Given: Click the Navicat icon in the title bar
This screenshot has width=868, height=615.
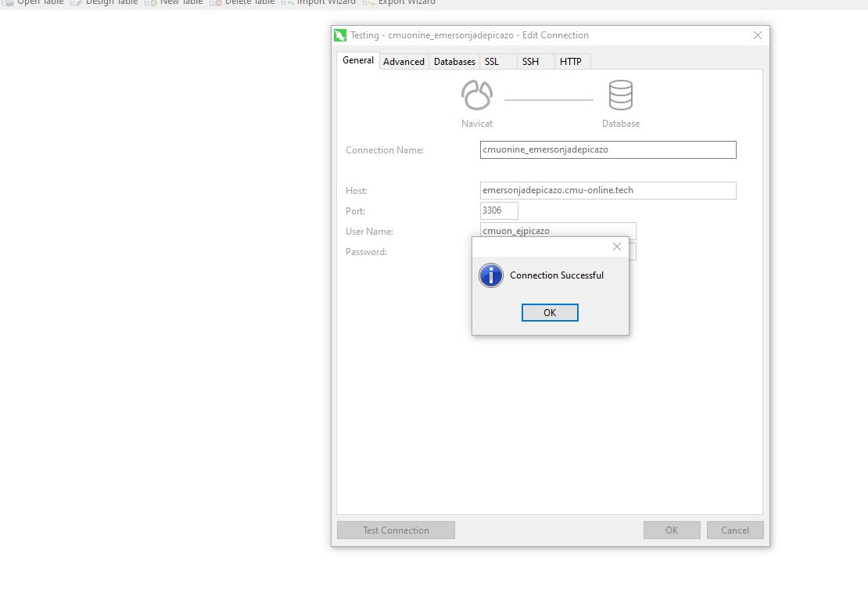Looking at the screenshot, I should (x=340, y=35).
